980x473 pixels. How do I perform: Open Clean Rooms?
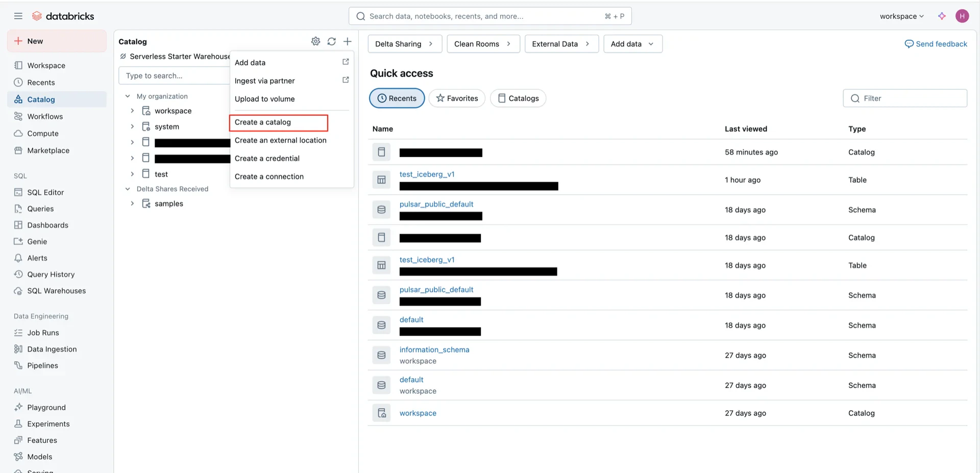tap(483, 44)
